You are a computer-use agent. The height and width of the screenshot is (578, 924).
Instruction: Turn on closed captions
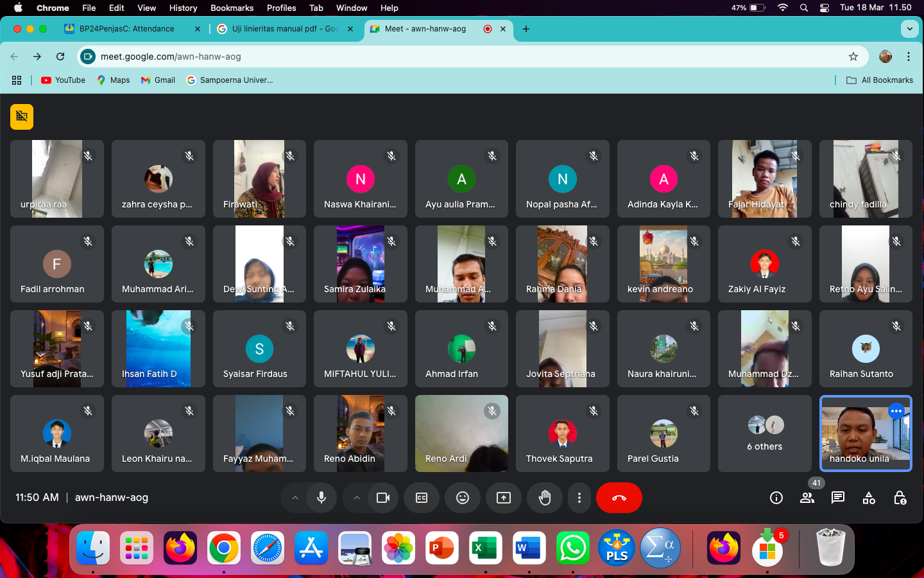pyautogui.click(x=422, y=498)
